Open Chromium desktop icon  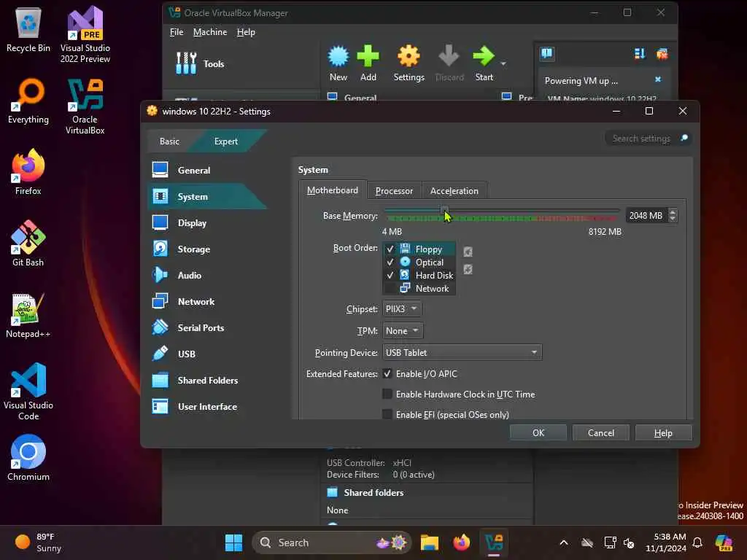click(28, 458)
